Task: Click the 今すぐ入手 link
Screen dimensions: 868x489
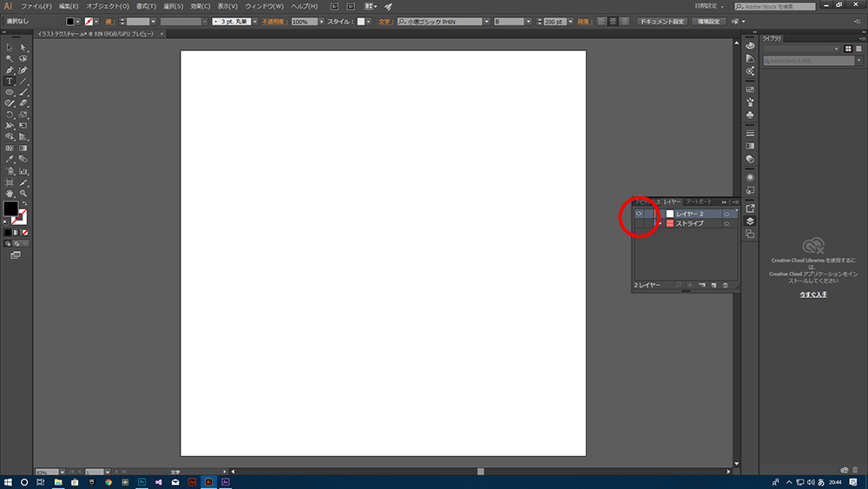Action: coord(812,295)
